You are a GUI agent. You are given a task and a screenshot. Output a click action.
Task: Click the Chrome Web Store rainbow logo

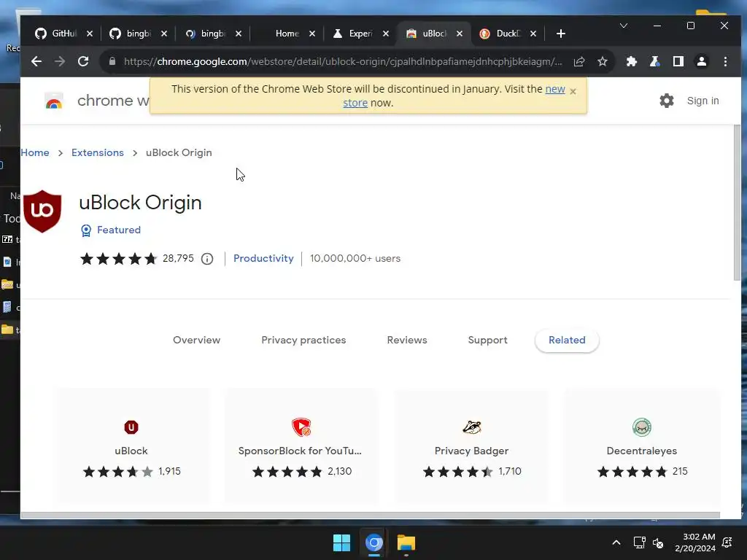pos(54,101)
